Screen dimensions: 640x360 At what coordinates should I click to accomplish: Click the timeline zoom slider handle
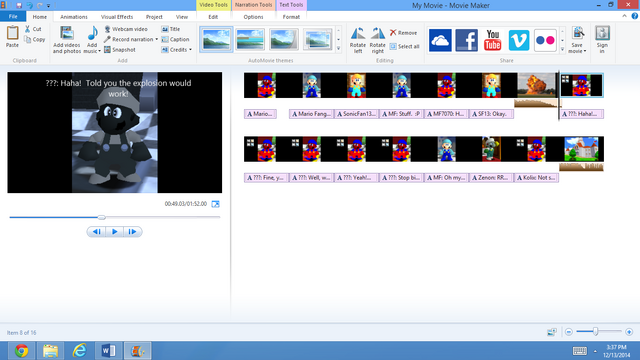(x=596, y=332)
